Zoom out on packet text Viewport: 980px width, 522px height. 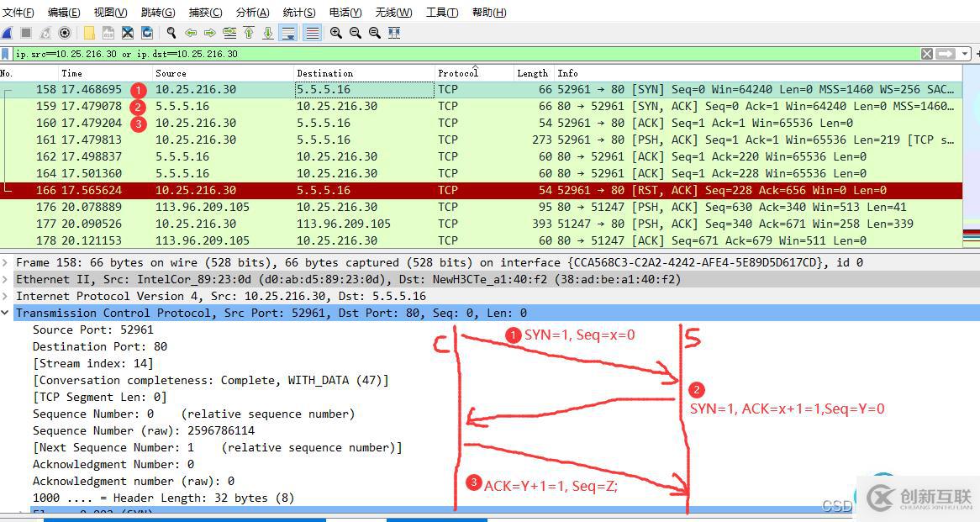click(x=355, y=33)
